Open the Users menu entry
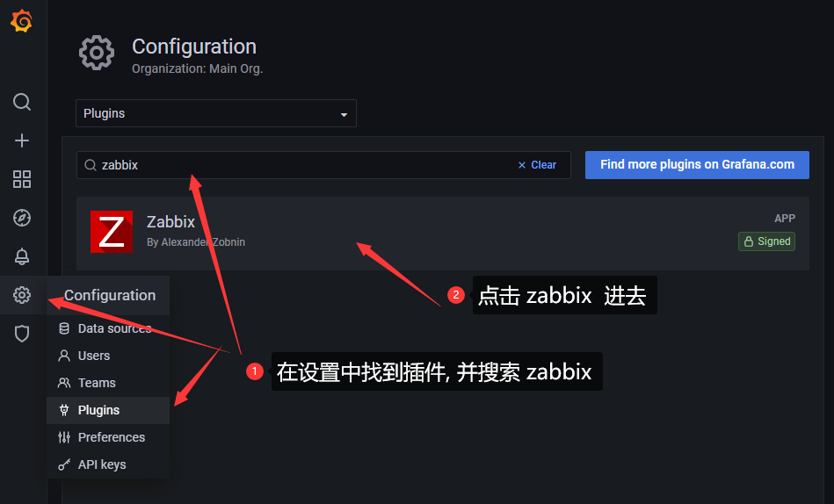 [94, 356]
